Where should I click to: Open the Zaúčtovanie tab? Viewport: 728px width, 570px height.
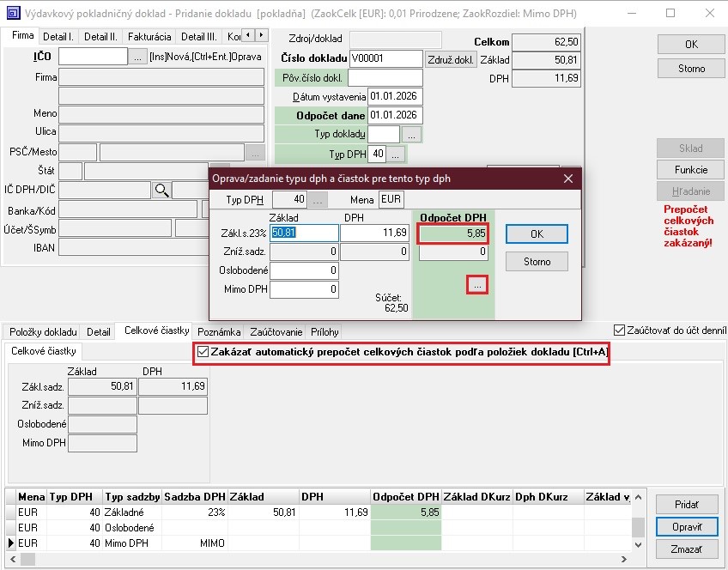coord(276,331)
